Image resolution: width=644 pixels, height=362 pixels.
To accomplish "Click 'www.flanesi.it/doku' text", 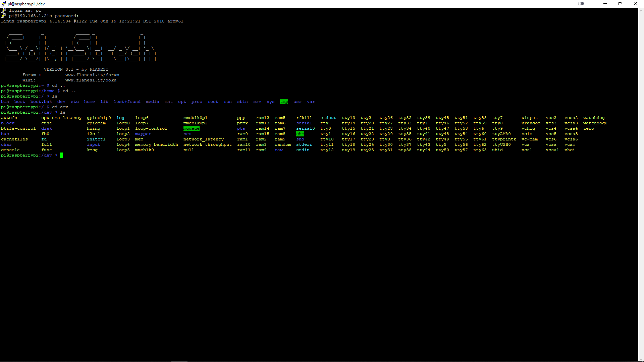I will tap(91, 80).
